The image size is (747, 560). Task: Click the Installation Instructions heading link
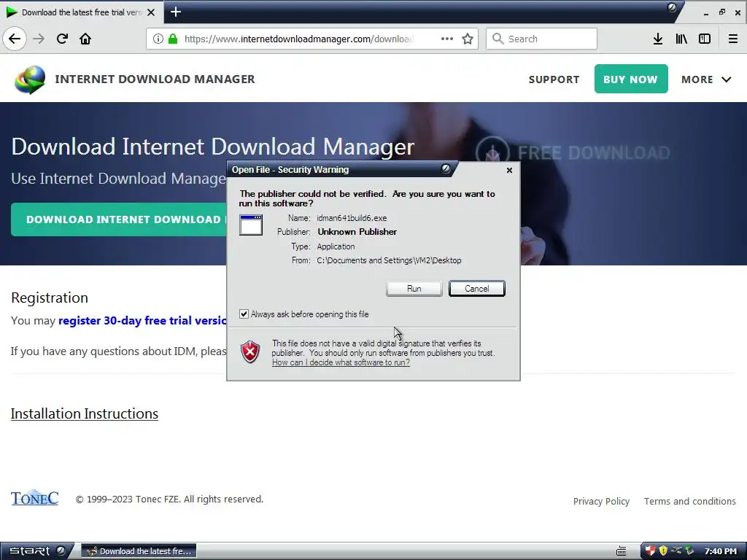click(x=85, y=413)
